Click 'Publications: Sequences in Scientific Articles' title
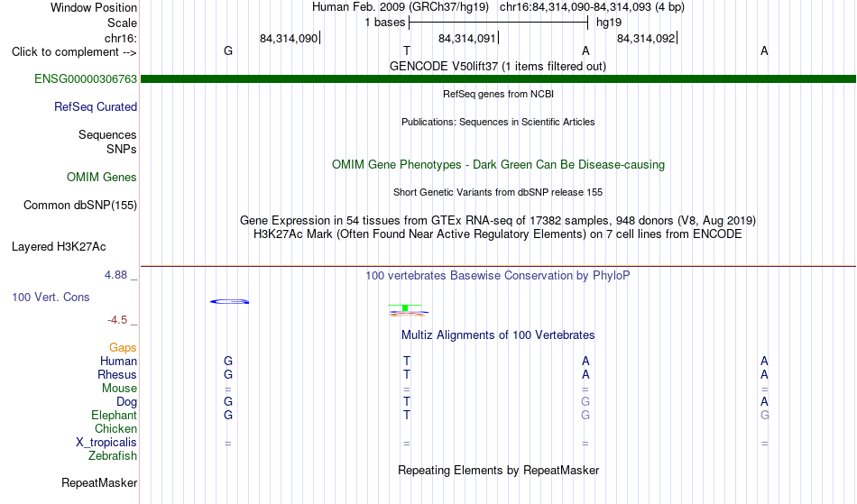Screen dimensions: 857x504 point(498,122)
